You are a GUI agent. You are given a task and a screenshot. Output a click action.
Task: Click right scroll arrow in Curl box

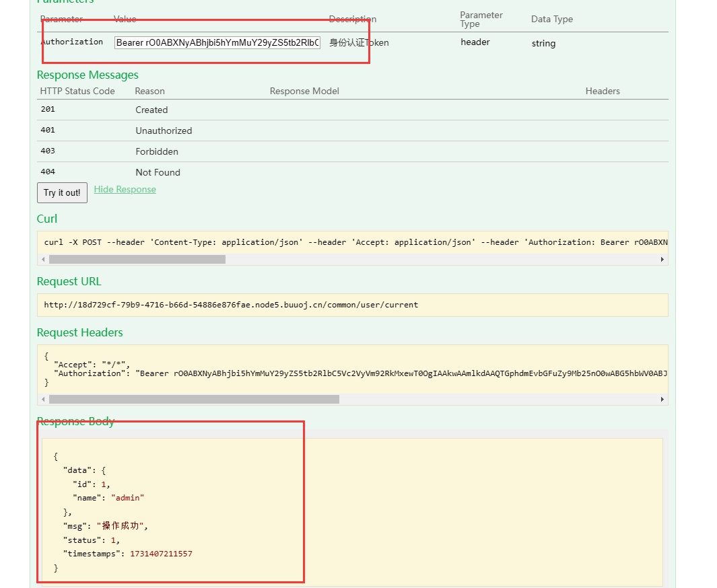(x=662, y=259)
